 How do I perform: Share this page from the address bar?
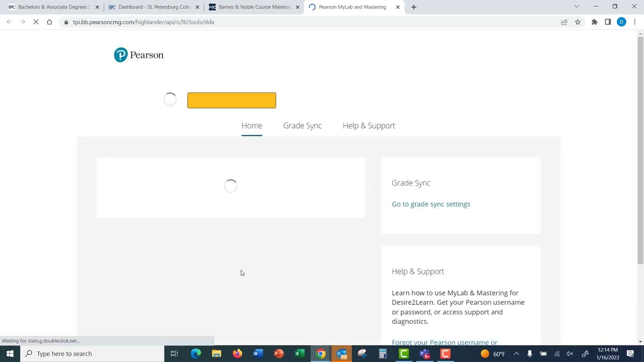click(565, 22)
